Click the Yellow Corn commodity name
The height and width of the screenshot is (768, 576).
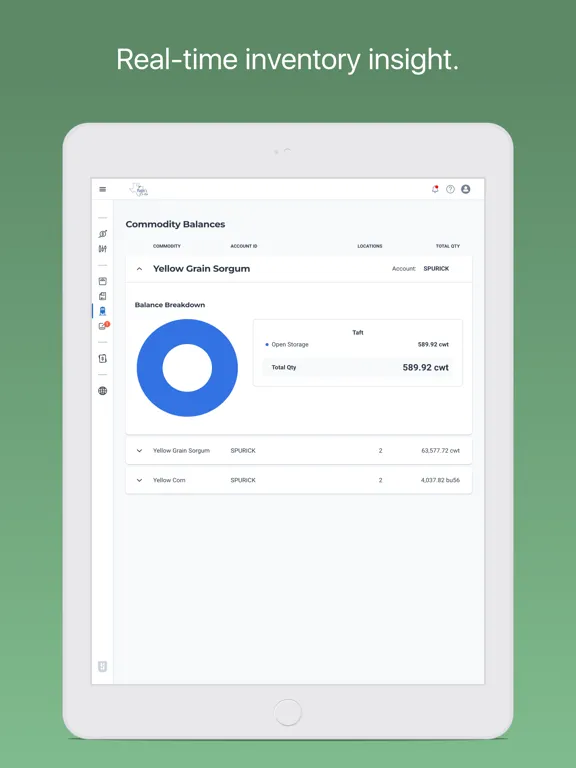pos(169,480)
